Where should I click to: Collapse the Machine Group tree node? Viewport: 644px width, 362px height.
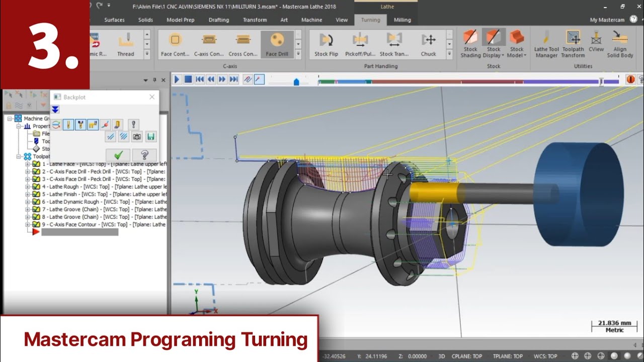pyautogui.click(x=10, y=119)
